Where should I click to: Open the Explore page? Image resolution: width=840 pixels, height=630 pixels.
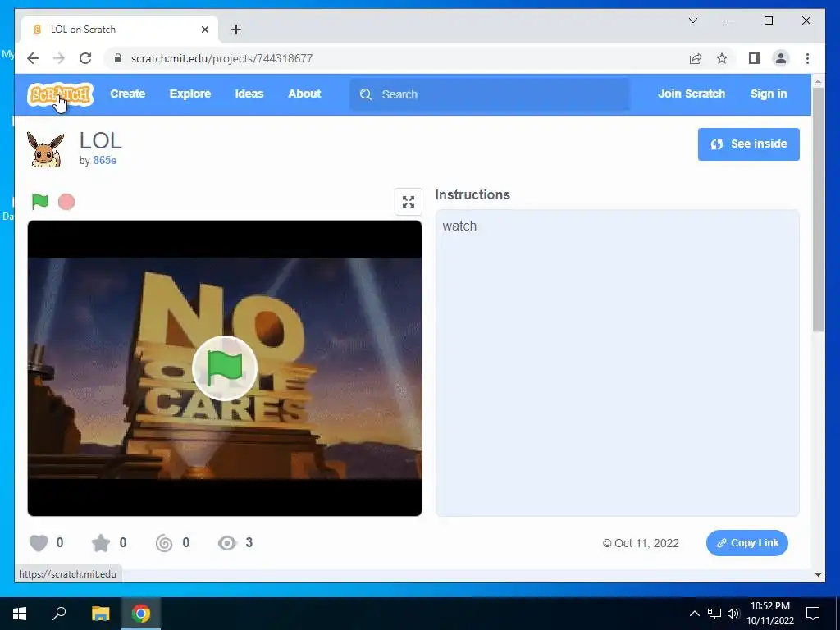190,94
